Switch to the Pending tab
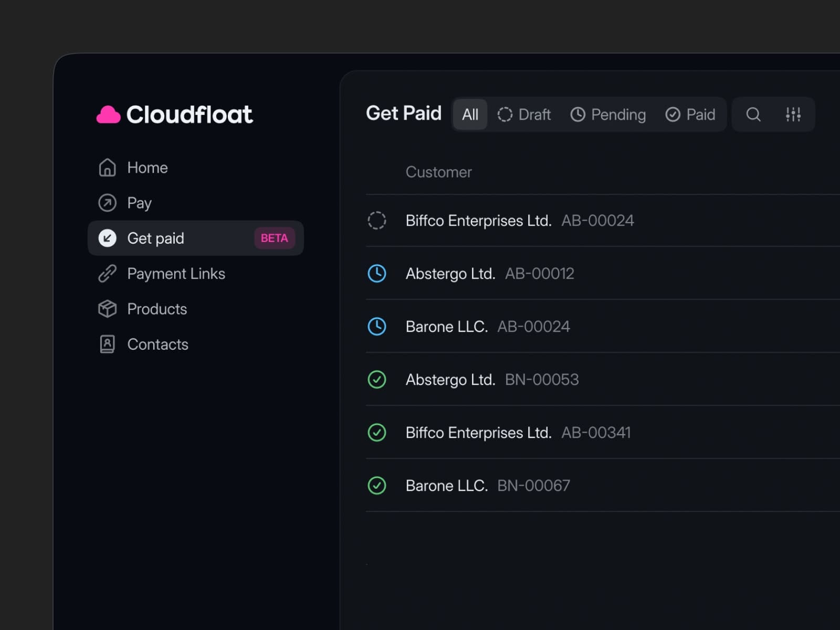Screen dimensions: 840x630 point(608,114)
